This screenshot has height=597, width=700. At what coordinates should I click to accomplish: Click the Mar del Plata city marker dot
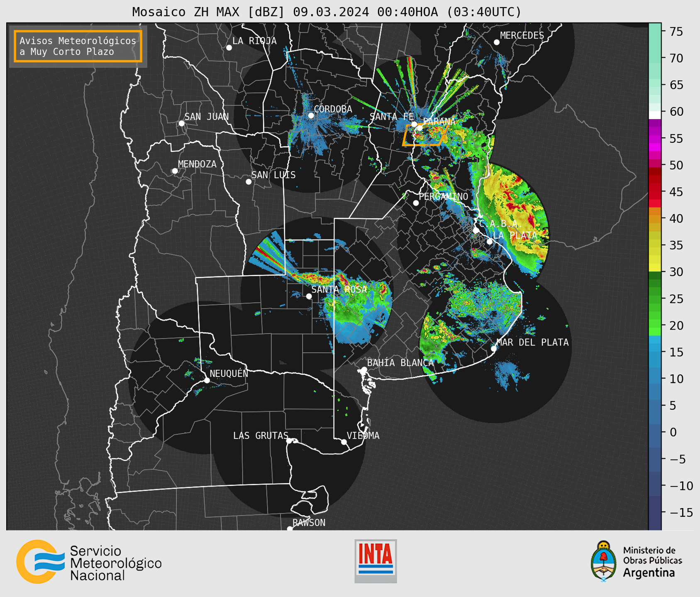[x=494, y=349]
